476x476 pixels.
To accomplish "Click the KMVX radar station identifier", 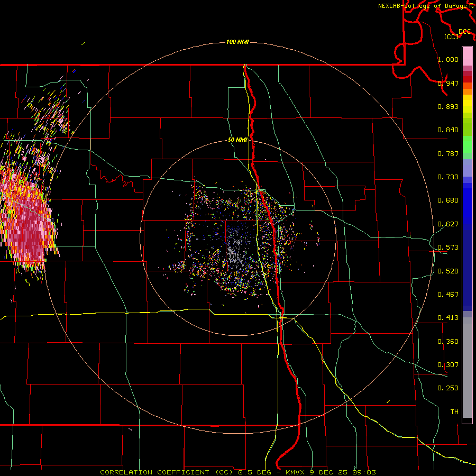I will [296, 472].
